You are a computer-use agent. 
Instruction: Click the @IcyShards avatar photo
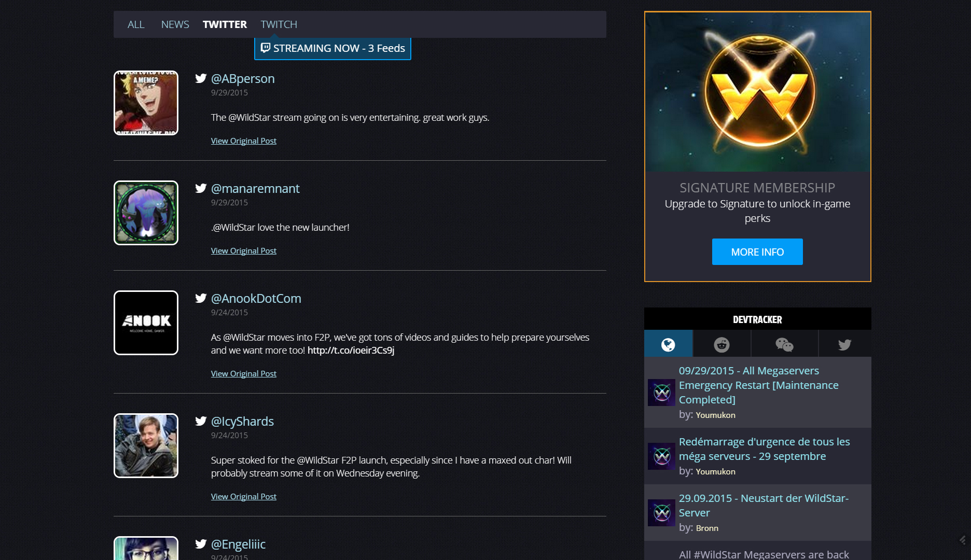click(x=146, y=445)
